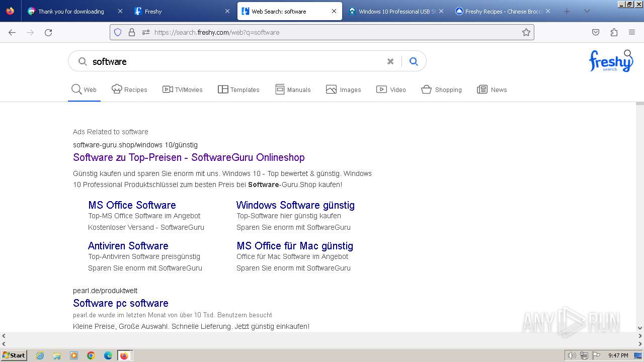Select the Shopping search category
The width and height of the screenshot is (644, 362).
pos(441,89)
